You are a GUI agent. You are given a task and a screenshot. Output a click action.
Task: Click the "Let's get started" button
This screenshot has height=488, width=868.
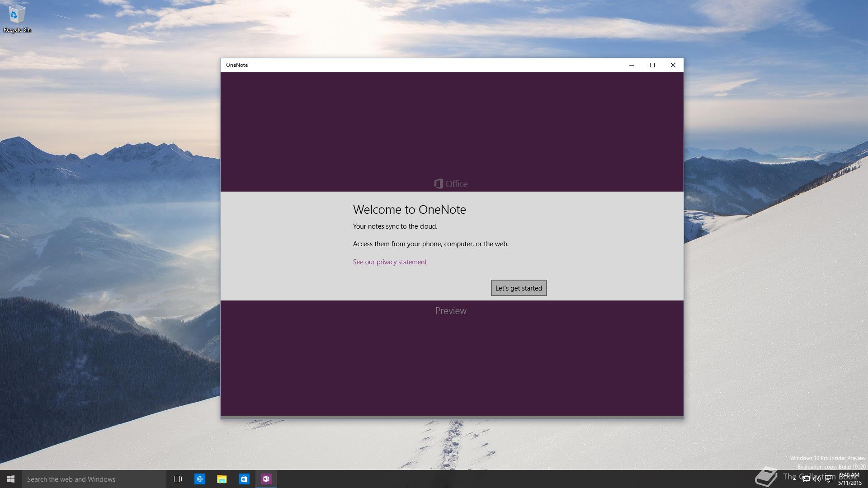(519, 288)
